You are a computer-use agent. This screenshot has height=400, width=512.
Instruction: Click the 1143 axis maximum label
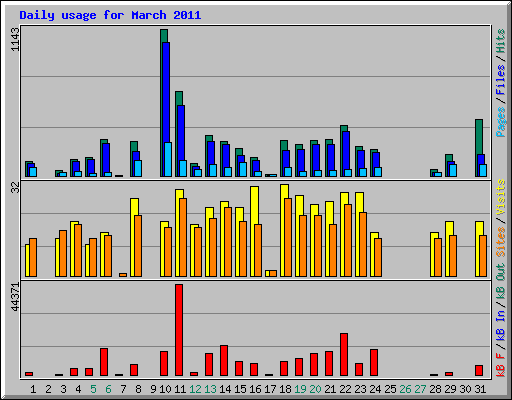pyautogui.click(x=15, y=39)
